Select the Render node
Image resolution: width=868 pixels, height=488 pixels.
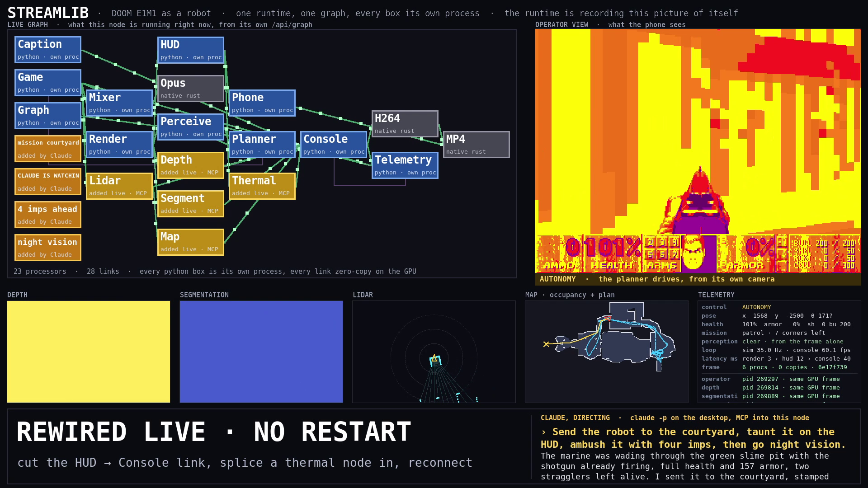[119, 145]
